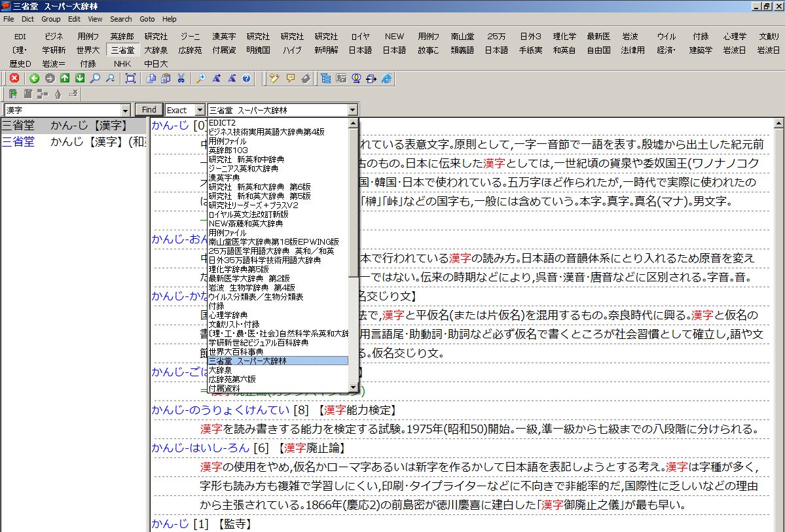Image resolution: width=785 pixels, height=532 pixels.
Task: Open help with the blue question mark icon
Action: pyautogui.click(x=246, y=78)
